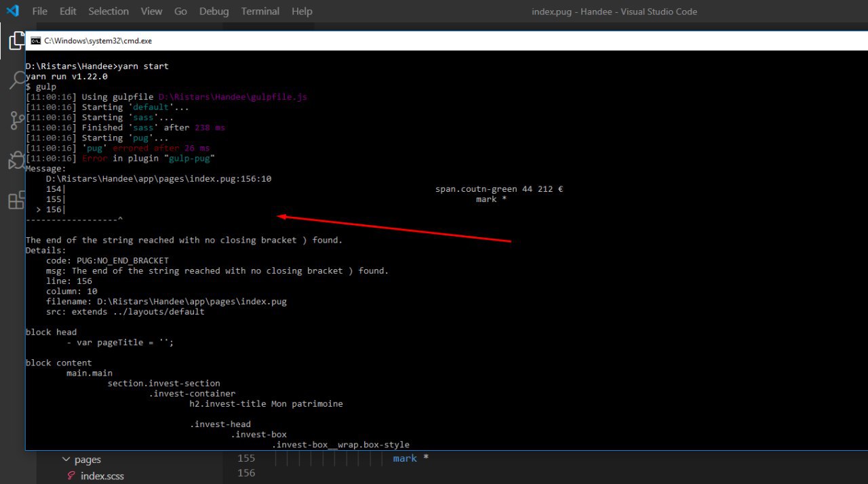868x484 pixels.
Task: Click 'span.coutn-green 44 212 €' in terminal
Action: click(x=499, y=189)
